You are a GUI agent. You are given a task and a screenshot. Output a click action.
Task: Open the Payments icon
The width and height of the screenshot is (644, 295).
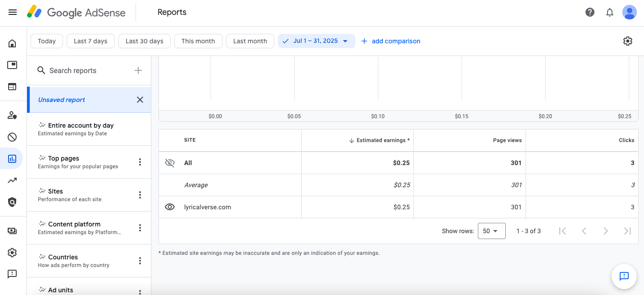point(12,231)
